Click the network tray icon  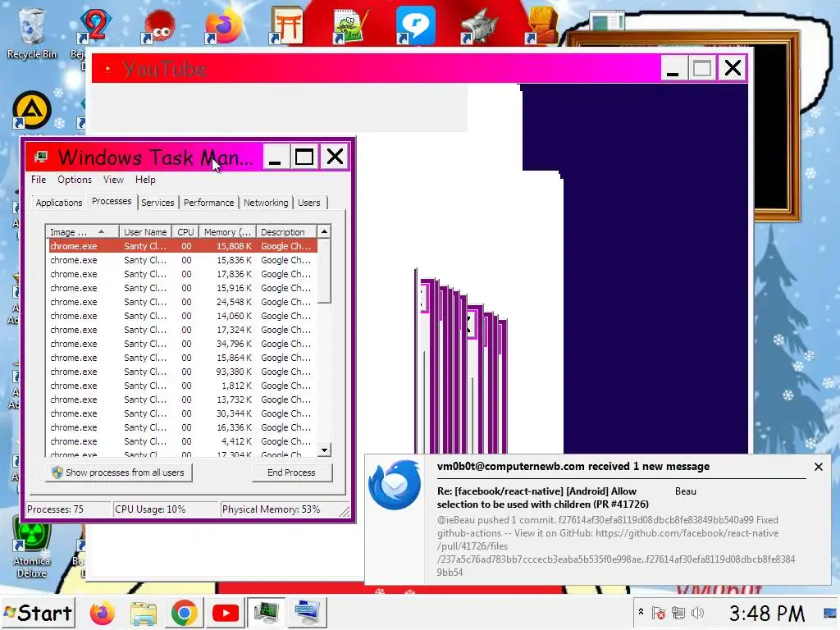(678, 613)
